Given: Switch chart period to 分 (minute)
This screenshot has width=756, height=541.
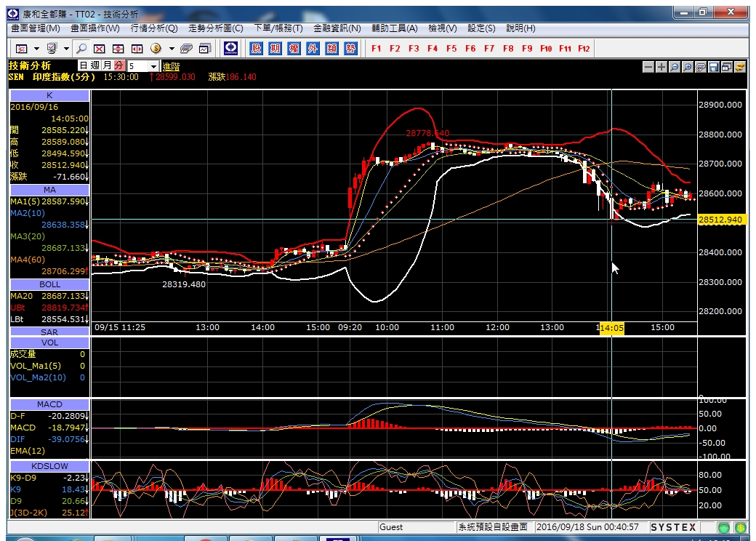Looking at the screenshot, I should (119, 65).
